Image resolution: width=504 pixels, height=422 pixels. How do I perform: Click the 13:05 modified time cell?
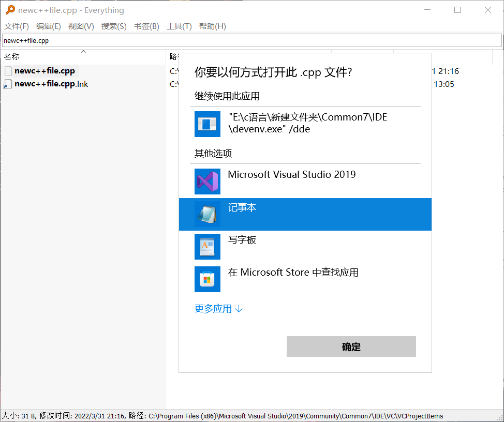pos(444,84)
